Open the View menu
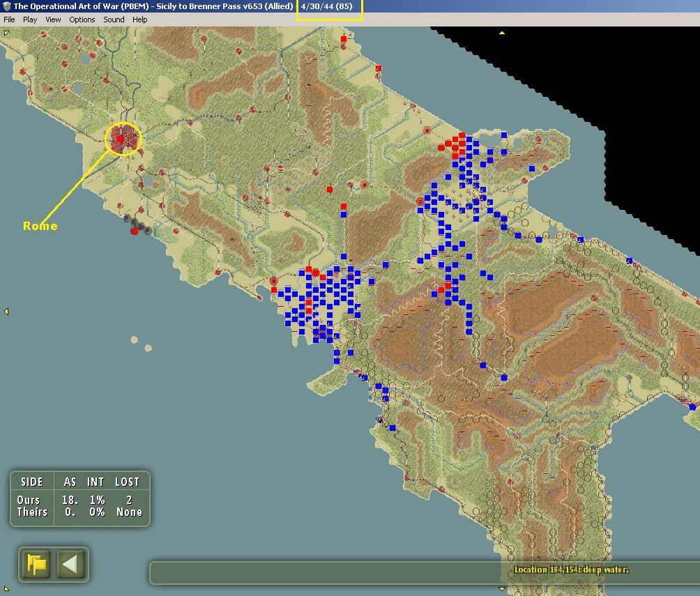The width and height of the screenshot is (700, 596). click(x=53, y=20)
